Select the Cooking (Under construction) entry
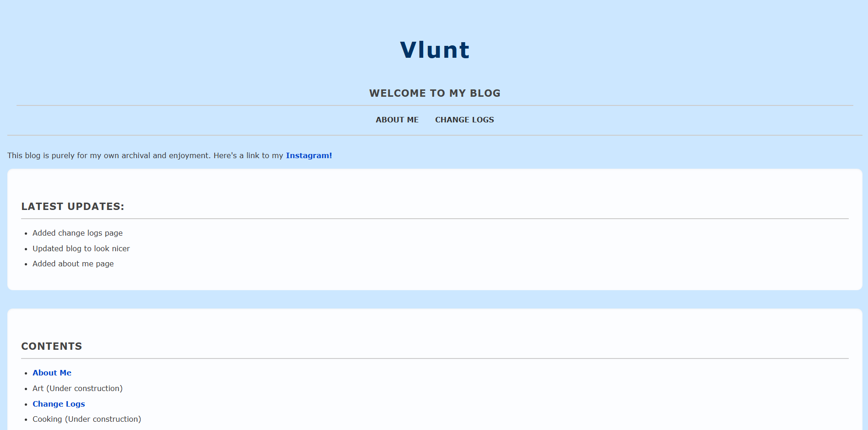 point(87,419)
